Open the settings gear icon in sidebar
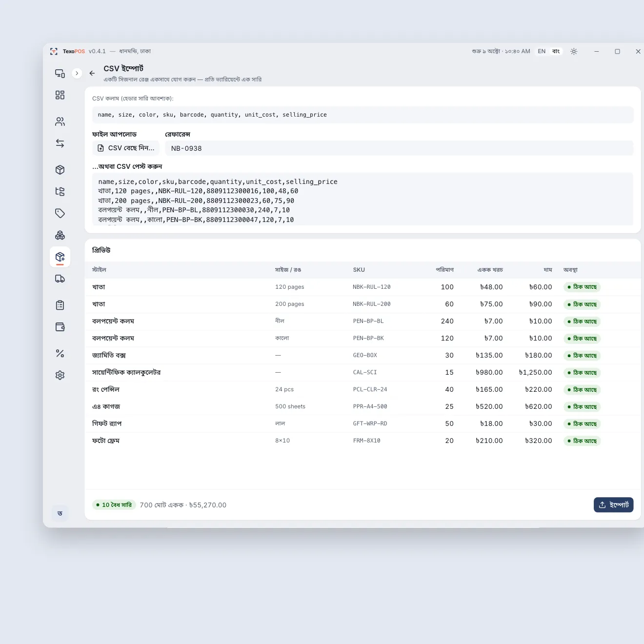The width and height of the screenshot is (644, 644). click(x=60, y=375)
